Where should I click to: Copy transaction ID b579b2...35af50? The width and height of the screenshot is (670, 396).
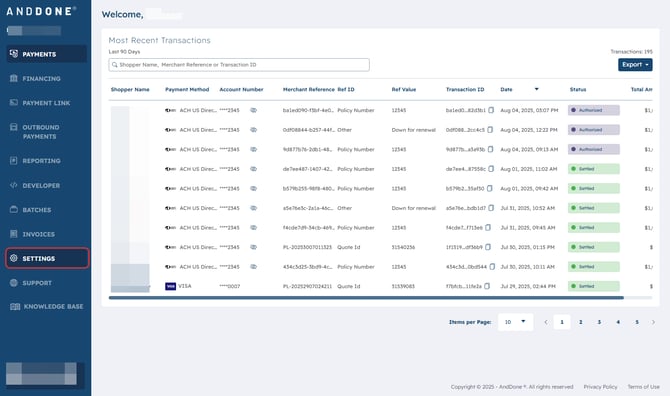click(490, 188)
